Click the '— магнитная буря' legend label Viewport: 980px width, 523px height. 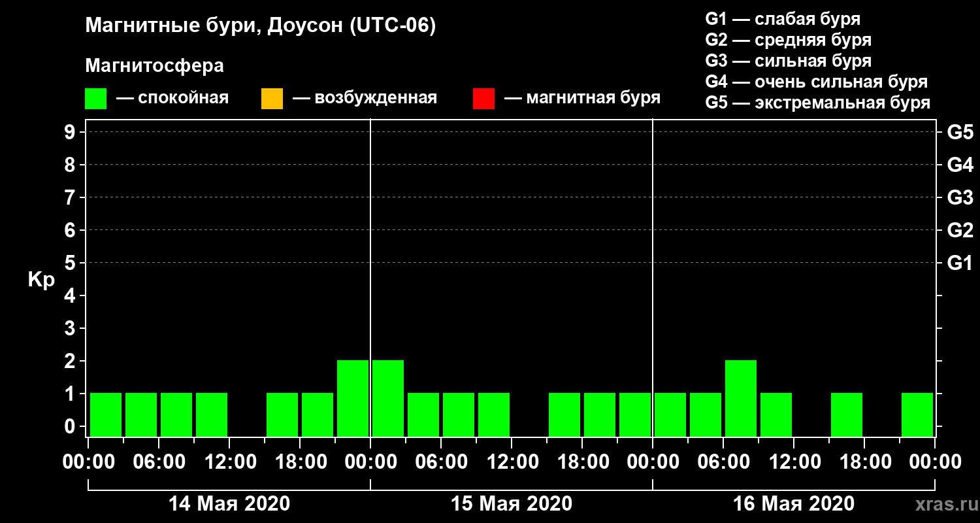click(x=583, y=98)
